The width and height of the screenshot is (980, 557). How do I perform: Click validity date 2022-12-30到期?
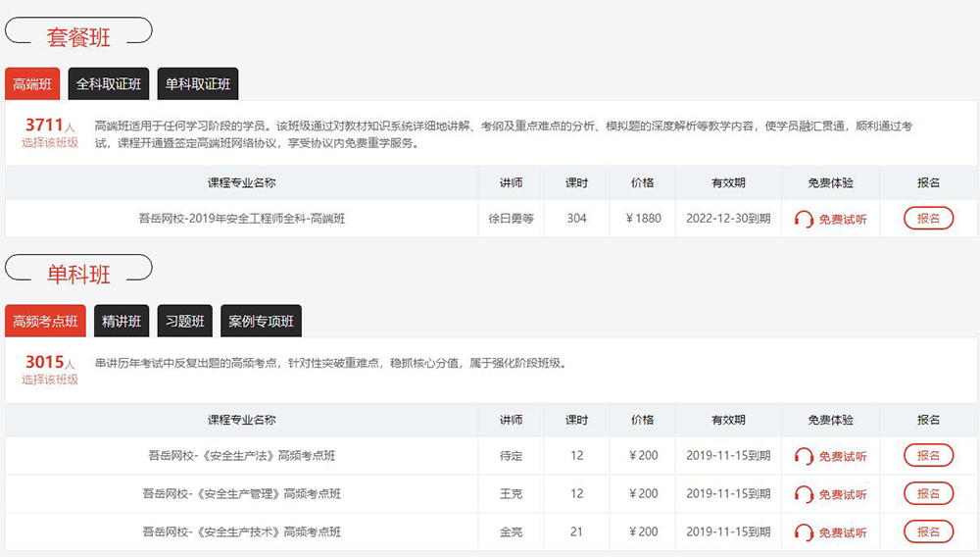point(728,218)
